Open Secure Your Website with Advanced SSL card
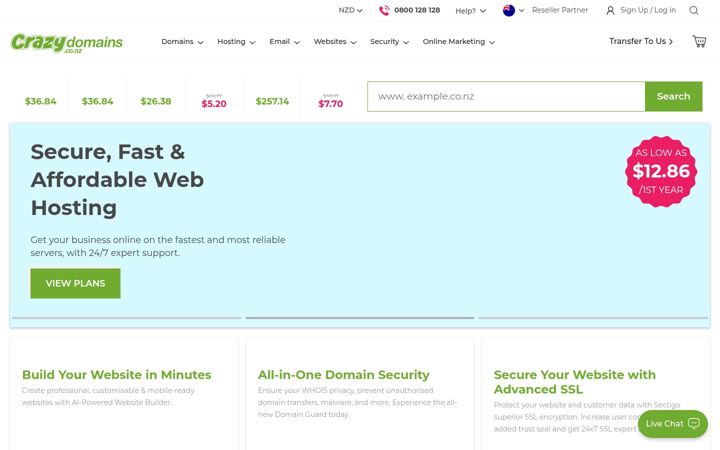720x450 pixels. 596,394
